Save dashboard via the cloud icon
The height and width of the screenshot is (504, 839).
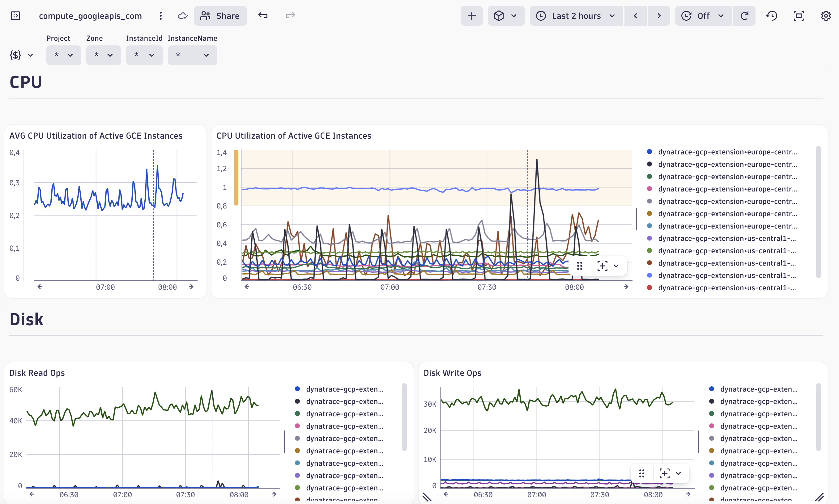[x=183, y=16]
